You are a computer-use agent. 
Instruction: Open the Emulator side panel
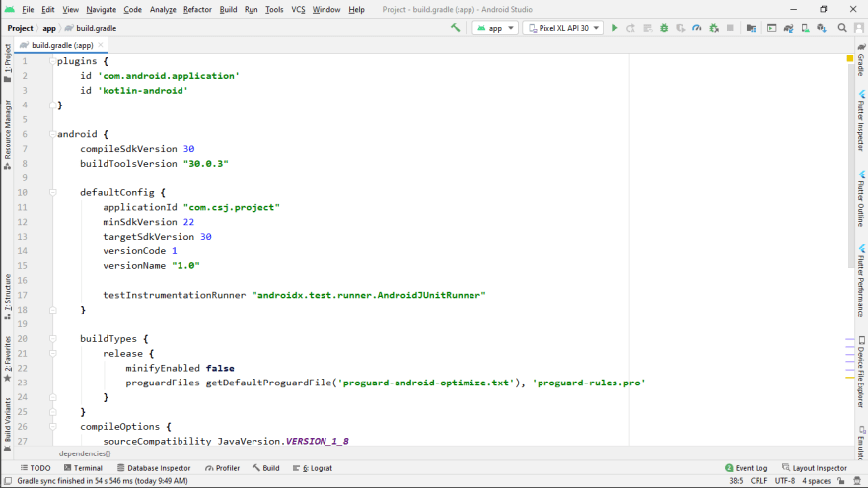[861, 442]
